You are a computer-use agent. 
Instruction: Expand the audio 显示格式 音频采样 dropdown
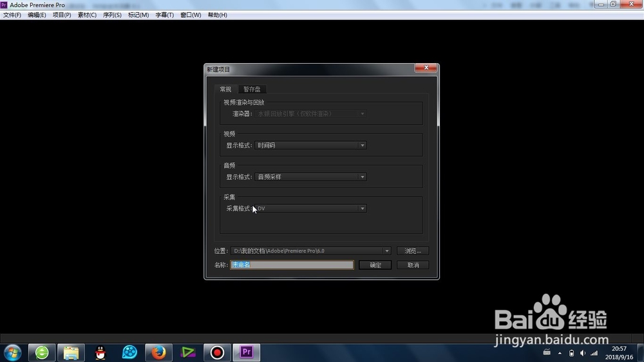(x=310, y=176)
